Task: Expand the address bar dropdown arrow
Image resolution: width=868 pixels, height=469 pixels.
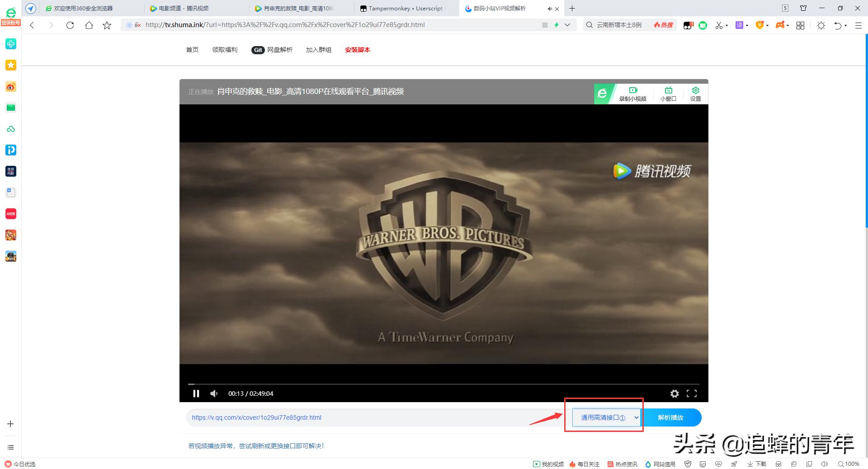Action: [567, 25]
